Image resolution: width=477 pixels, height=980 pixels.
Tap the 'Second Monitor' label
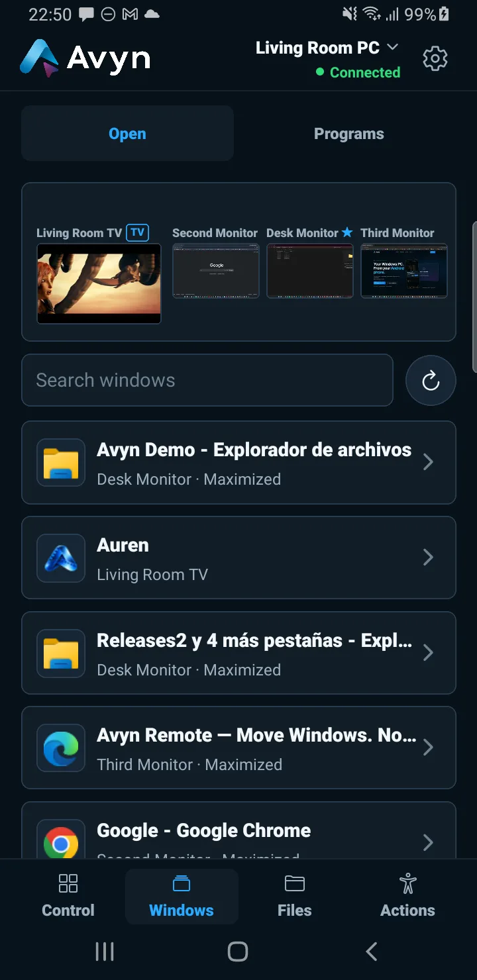(x=215, y=233)
